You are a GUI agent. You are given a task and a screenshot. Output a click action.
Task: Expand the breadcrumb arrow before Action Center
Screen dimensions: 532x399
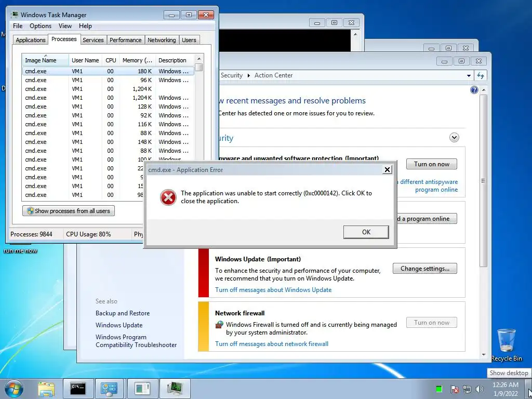click(x=248, y=76)
